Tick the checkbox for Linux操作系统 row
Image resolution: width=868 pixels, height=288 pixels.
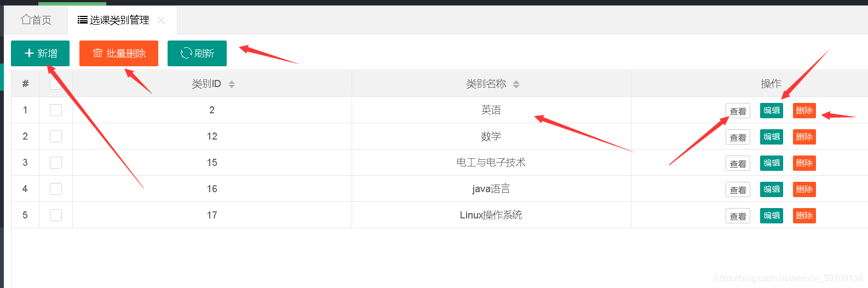click(56, 215)
